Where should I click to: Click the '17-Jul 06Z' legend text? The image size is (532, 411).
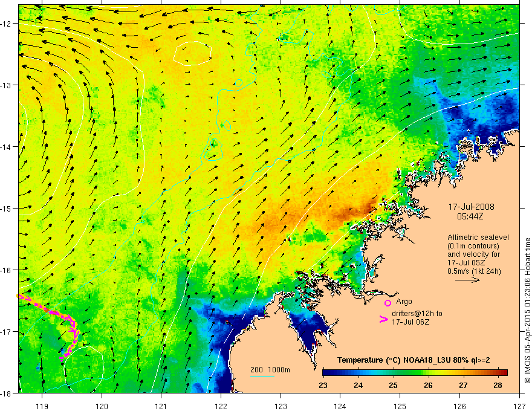coord(410,322)
